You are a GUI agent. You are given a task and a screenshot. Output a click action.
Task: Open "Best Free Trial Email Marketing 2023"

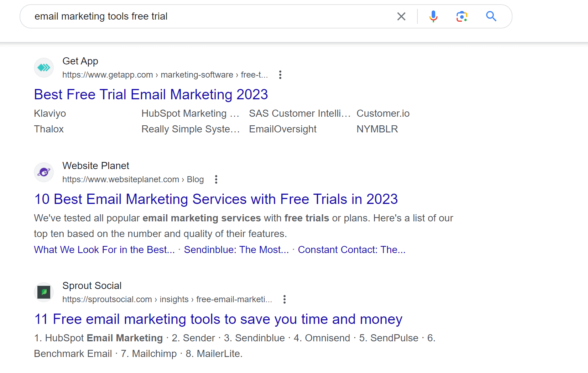151,94
